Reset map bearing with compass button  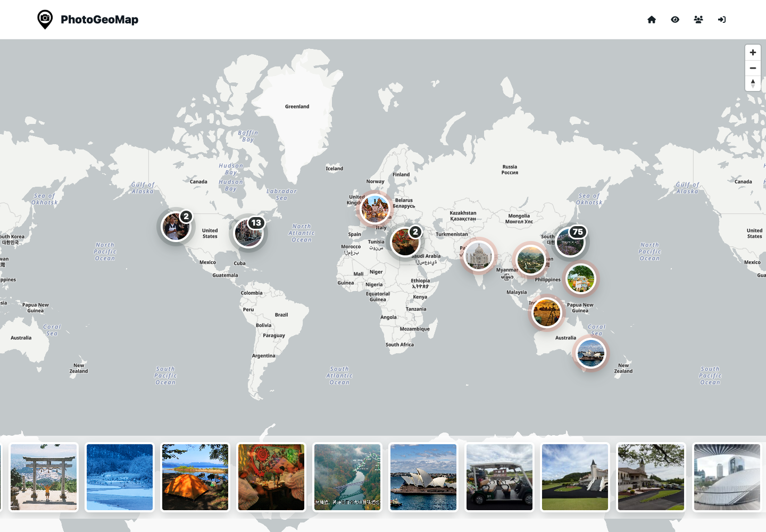tap(753, 84)
